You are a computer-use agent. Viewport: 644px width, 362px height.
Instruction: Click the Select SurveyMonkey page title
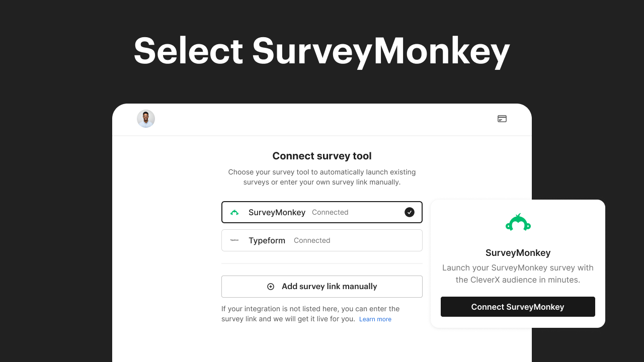coord(322,50)
